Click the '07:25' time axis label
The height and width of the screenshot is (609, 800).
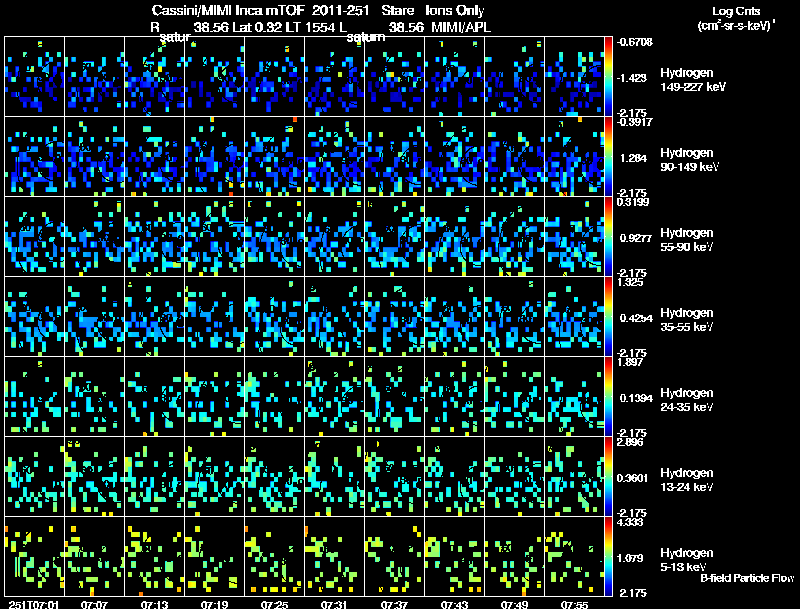[274, 604]
